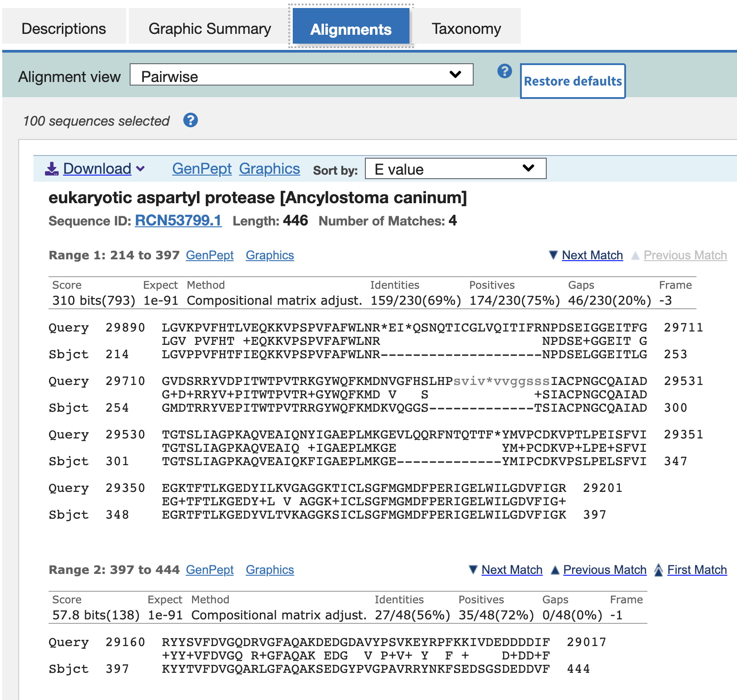Switch to the Descriptions tab
The width and height of the screenshot is (737, 700).
click(x=64, y=29)
